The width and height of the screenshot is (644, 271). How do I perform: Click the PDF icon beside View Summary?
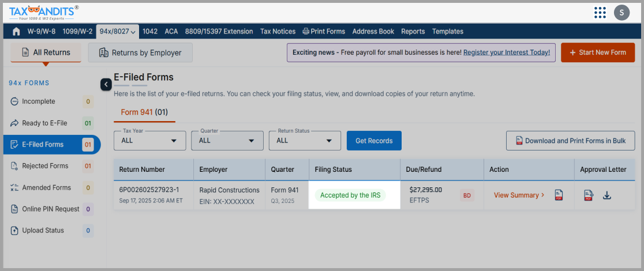tap(559, 195)
